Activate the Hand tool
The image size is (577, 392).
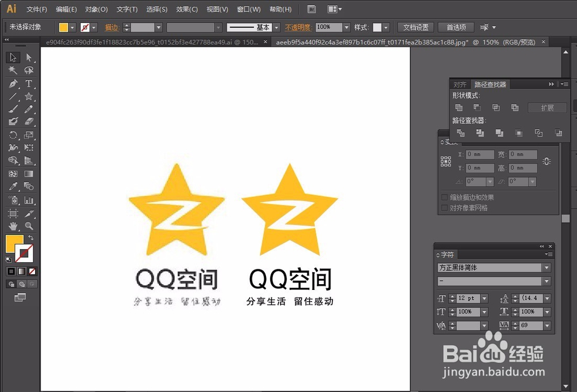click(13, 226)
